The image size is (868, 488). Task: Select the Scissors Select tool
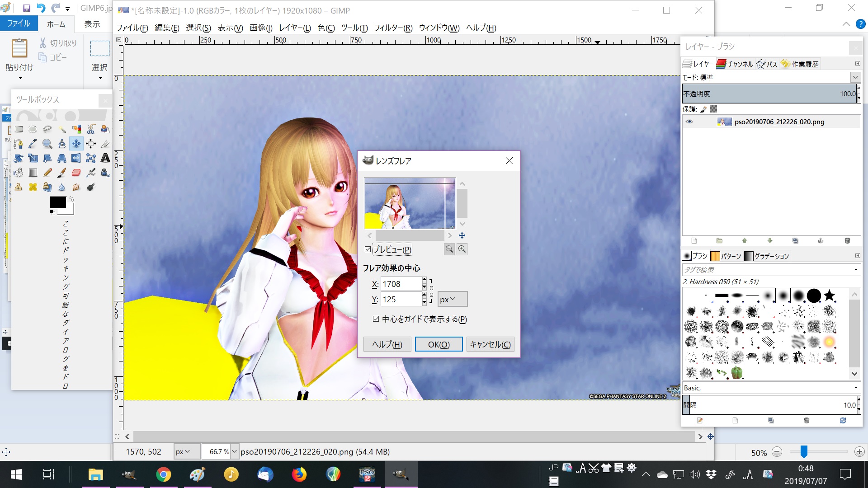[x=90, y=129]
